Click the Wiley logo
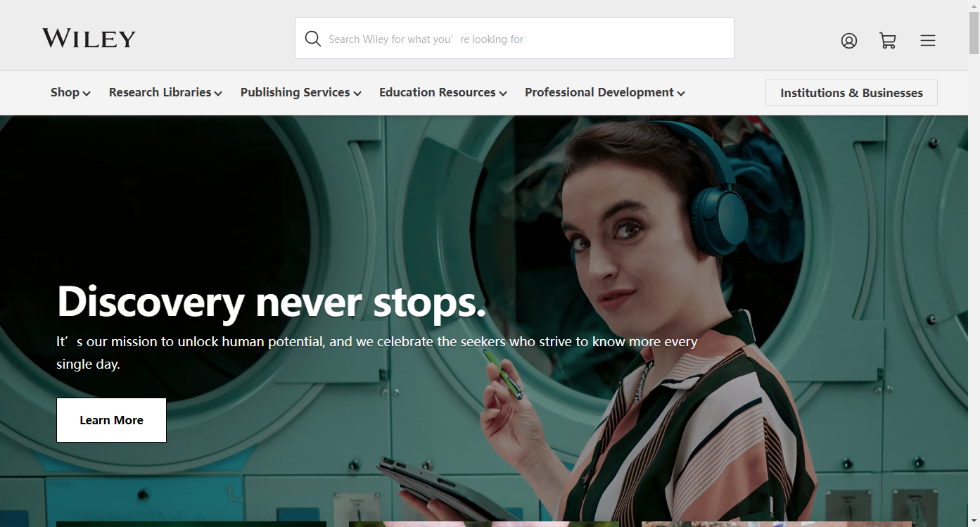Image resolution: width=980 pixels, height=527 pixels. click(89, 38)
